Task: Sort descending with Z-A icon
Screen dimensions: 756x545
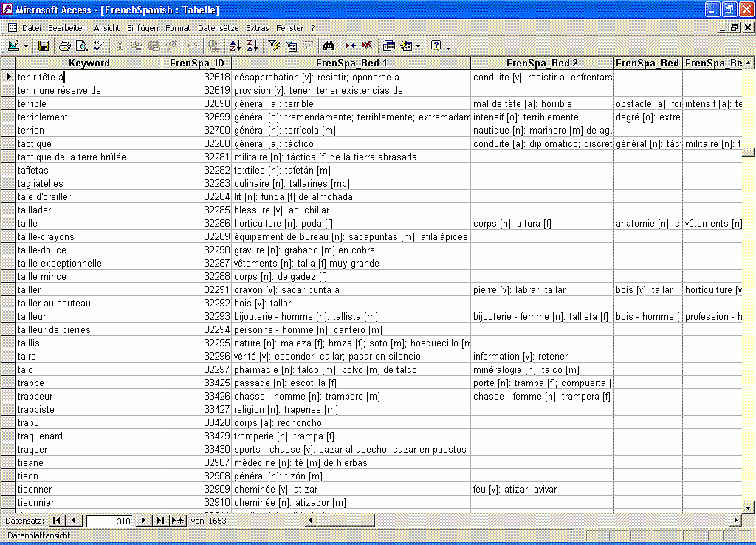Action: pyautogui.click(x=252, y=46)
